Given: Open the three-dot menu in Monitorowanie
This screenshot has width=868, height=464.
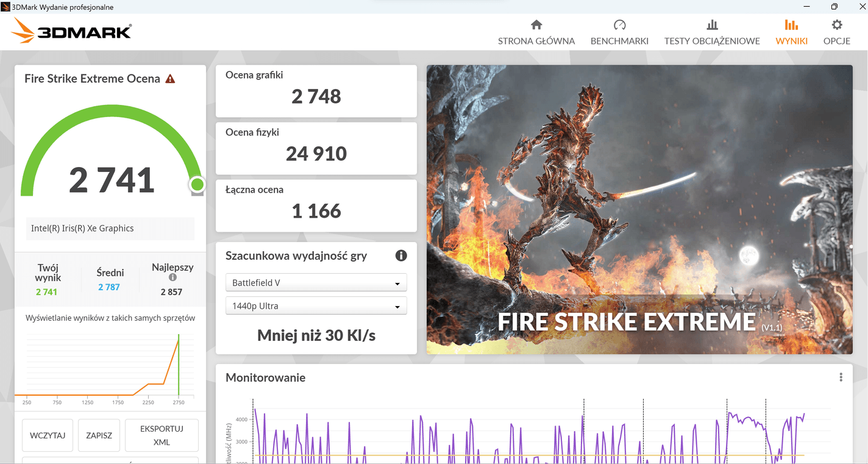Looking at the screenshot, I should 841,377.
